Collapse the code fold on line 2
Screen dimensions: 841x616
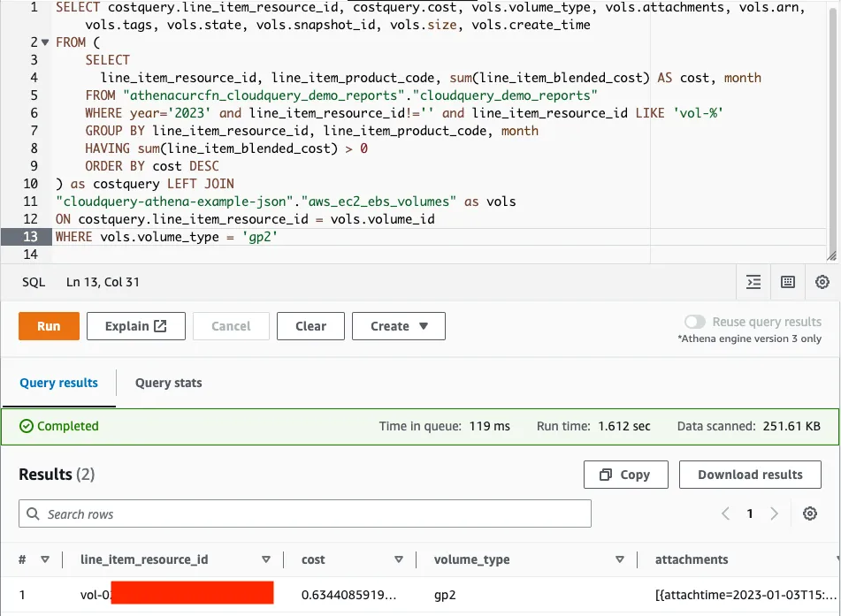pos(45,42)
